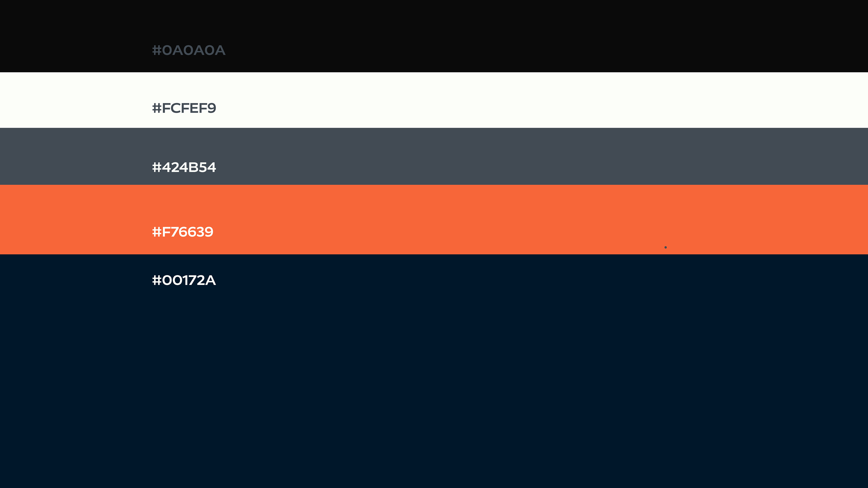Click the hash symbol before 00172A
This screenshot has height=488, width=868.
[x=157, y=280]
